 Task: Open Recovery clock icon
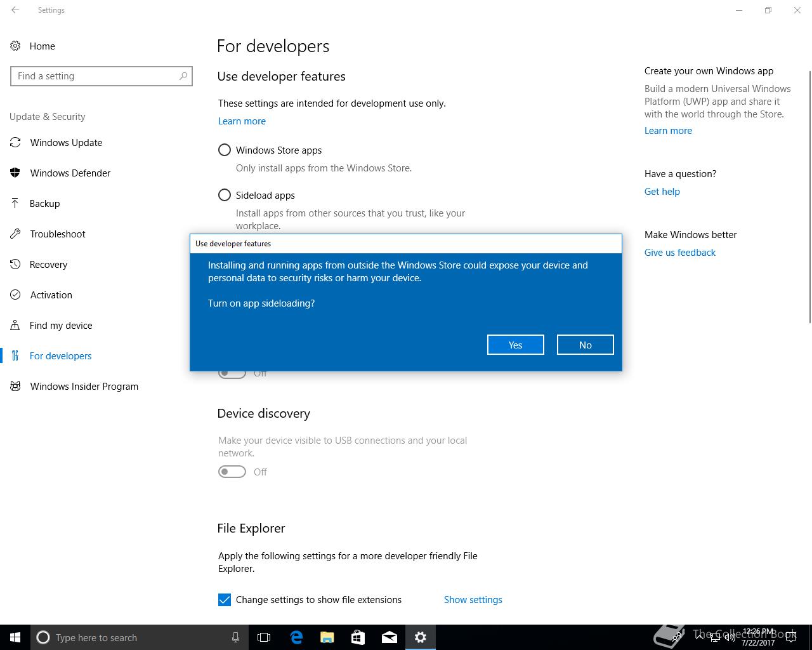coord(15,264)
